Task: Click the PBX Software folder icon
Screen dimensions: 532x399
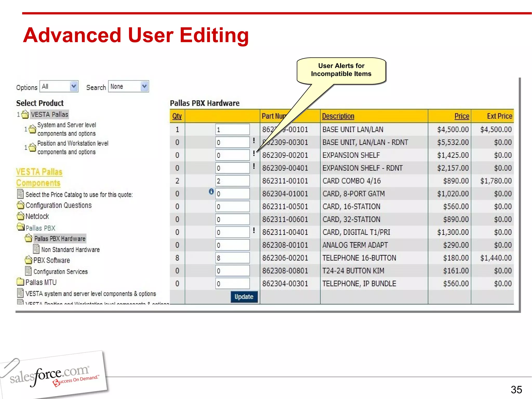Action: pyautogui.click(x=29, y=260)
